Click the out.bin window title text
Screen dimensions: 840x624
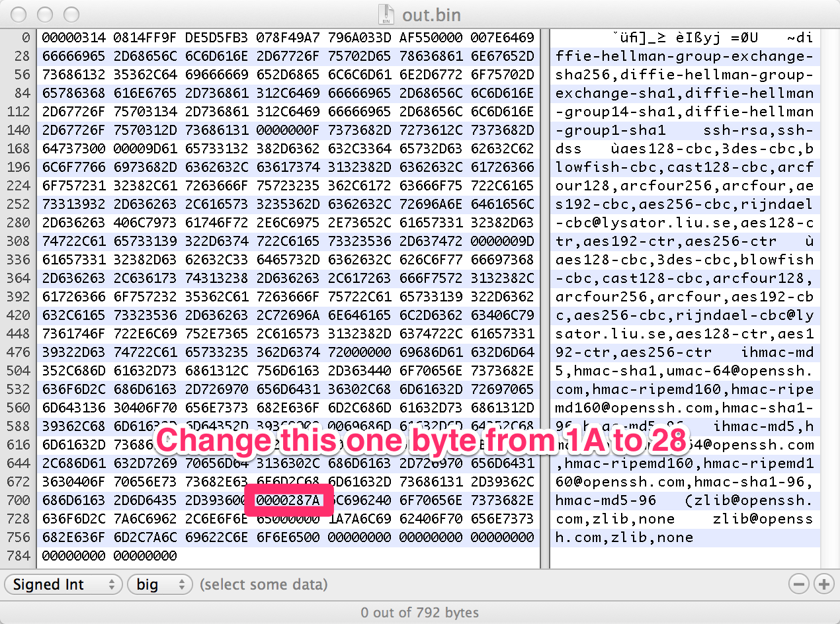[431, 15]
